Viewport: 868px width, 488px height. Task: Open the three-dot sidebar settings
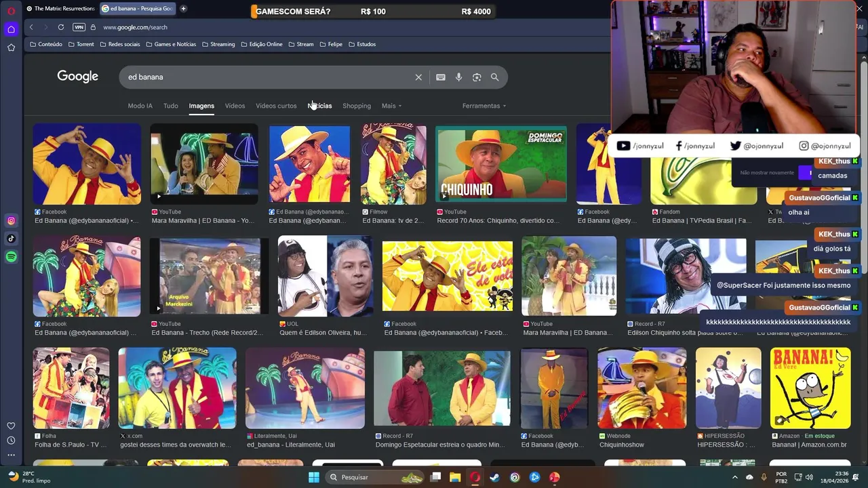pyautogui.click(x=11, y=455)
